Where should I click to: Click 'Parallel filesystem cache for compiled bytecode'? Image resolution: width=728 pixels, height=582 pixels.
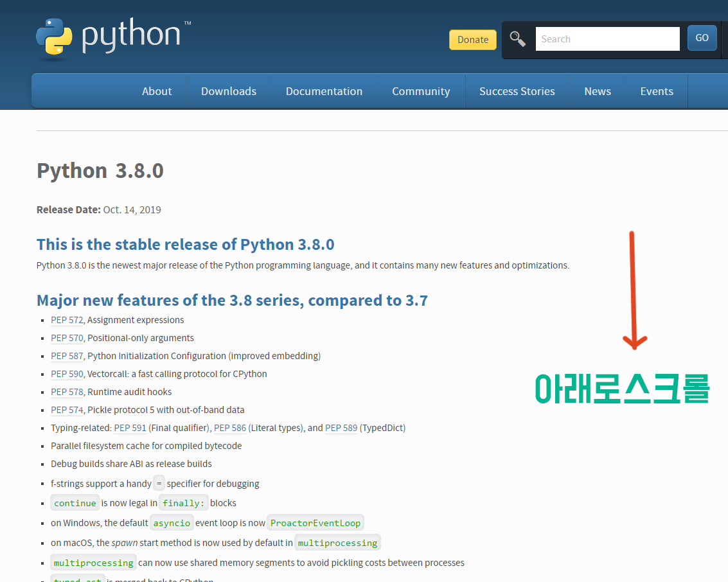(146, 446)
